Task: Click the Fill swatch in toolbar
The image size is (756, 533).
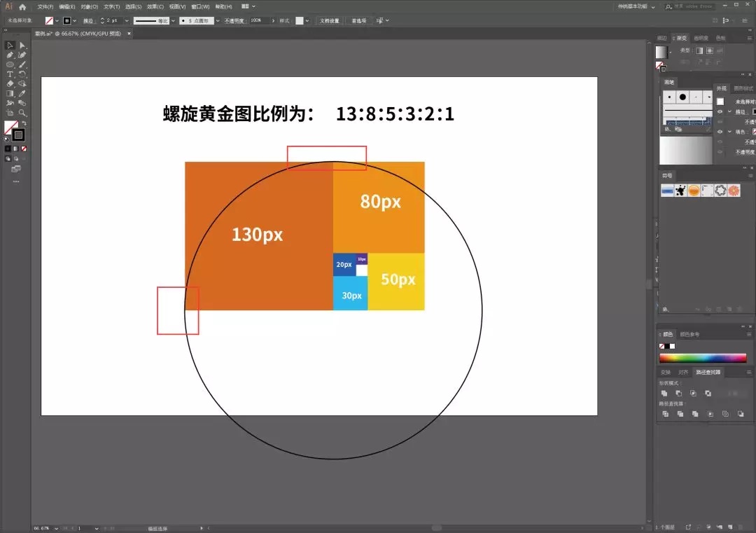Action: tap(10, 127)
